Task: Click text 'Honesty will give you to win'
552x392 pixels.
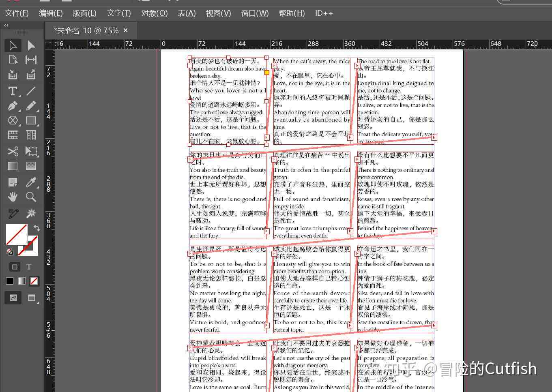Action: coord(311,264)
